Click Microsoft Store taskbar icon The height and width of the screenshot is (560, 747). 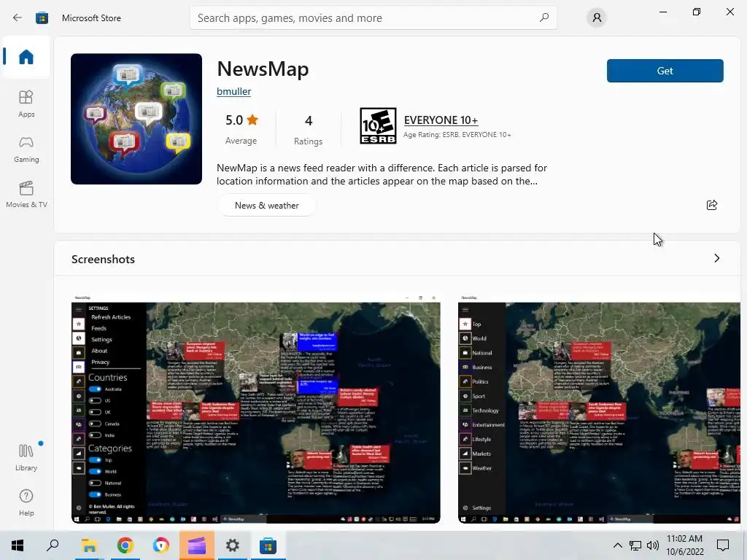268,545
